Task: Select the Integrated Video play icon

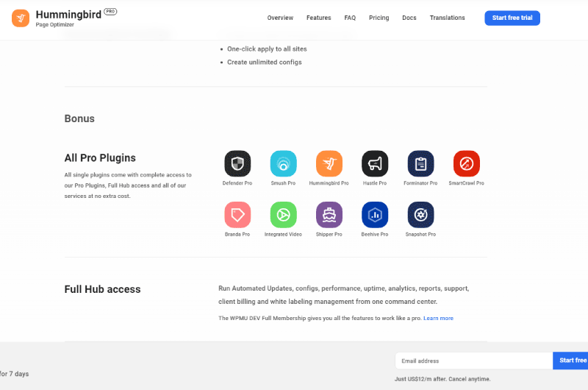Action: [x=283, y=215]
